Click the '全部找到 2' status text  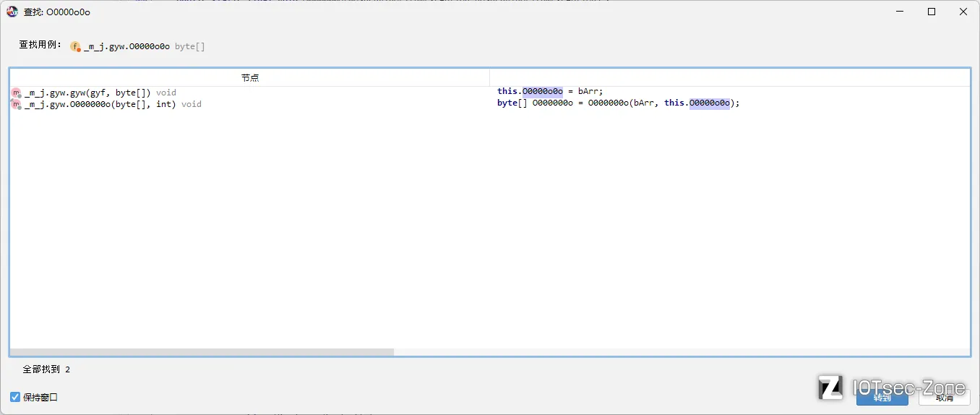point(46,369)
